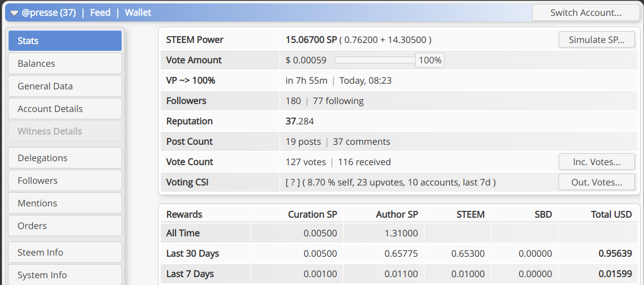This screenshot has width=644, height=285.
Task: Open the Out. Votes button
Action: click(596, 182)
